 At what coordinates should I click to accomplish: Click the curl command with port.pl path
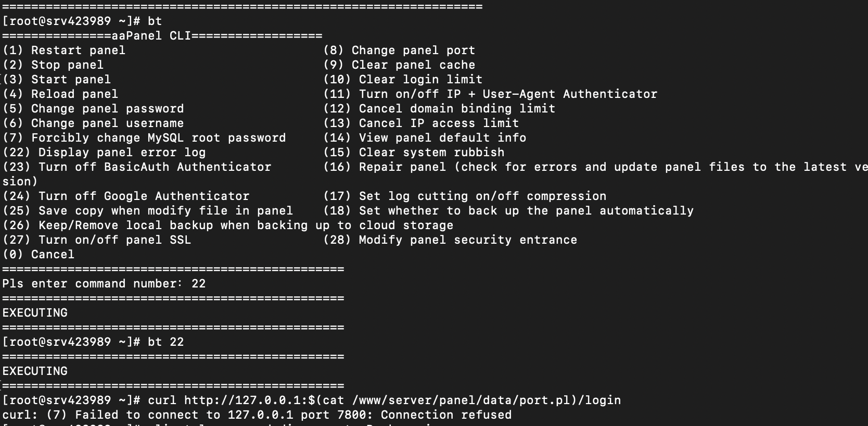point(384,400)
